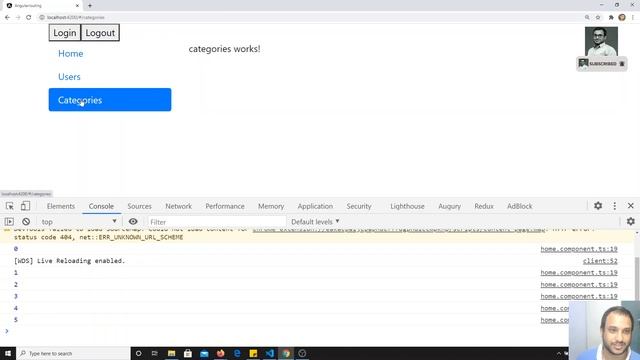Activate the DevTools inspect element picker
This screenshot has height=360, width=640.
click(x=9, y=206)
